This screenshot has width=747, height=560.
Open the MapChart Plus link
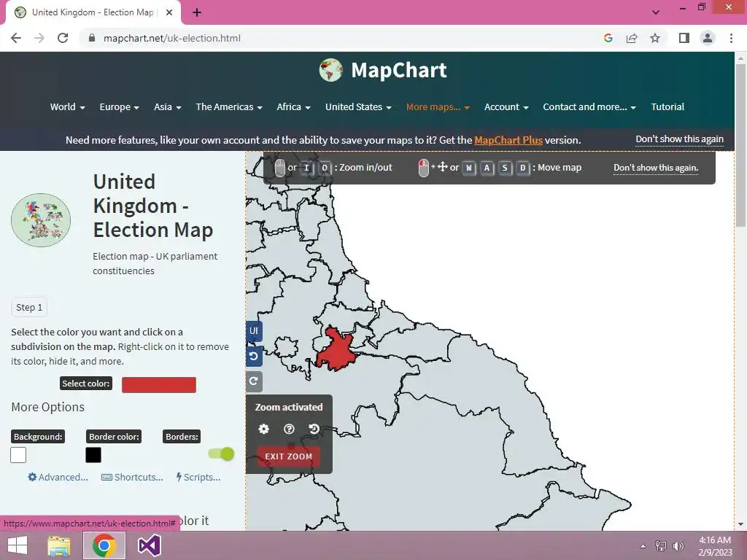(508, 140)
